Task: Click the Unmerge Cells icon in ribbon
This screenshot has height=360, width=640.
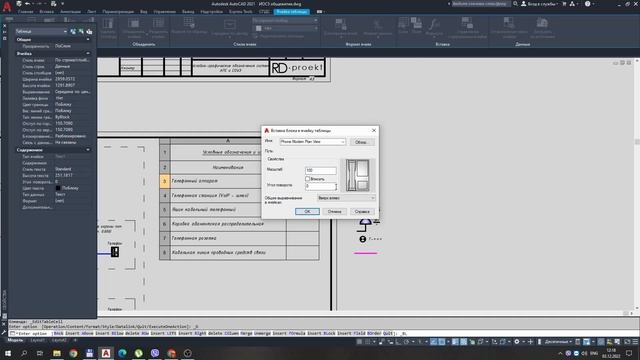Action: [158, 24]
